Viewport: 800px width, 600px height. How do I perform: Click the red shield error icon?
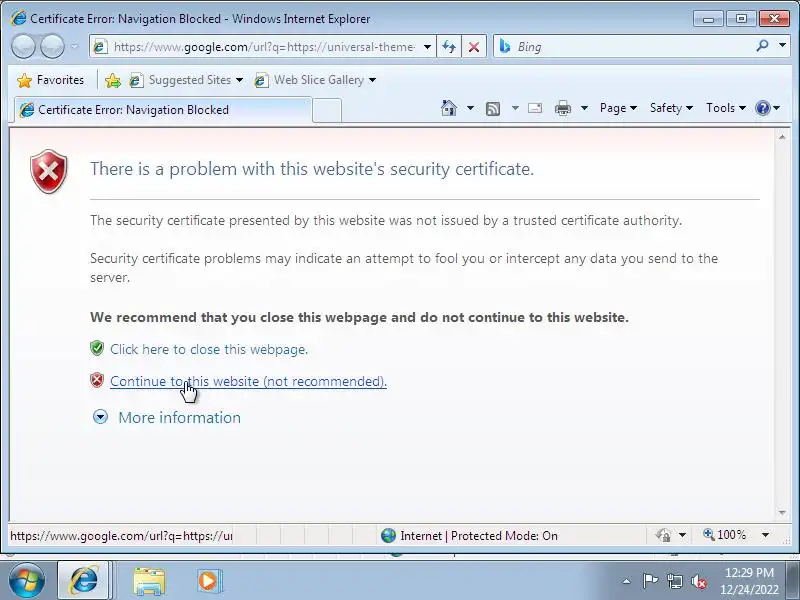(x=48, y=171)
